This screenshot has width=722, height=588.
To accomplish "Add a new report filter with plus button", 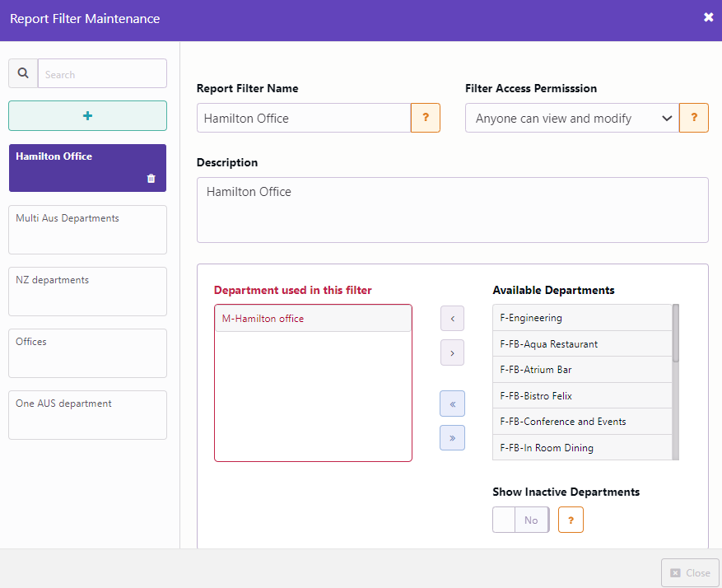I will click(x=87, y=115).
